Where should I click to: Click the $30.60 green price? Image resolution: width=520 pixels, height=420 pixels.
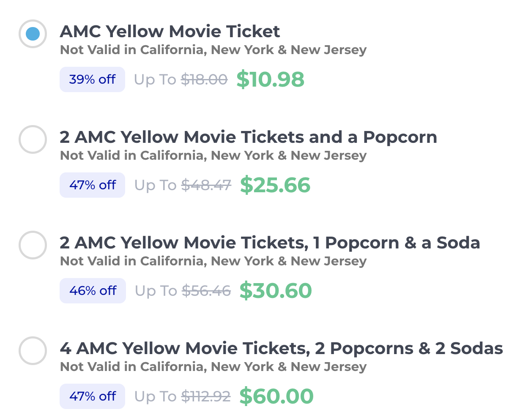pos(276,291)
